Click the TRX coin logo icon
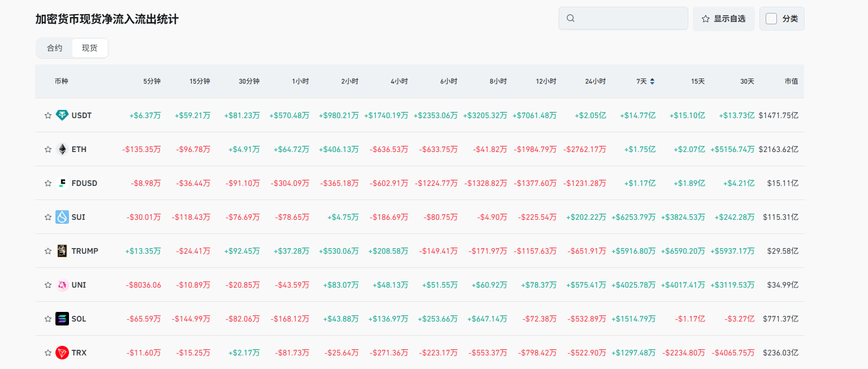 pos(62,353)
